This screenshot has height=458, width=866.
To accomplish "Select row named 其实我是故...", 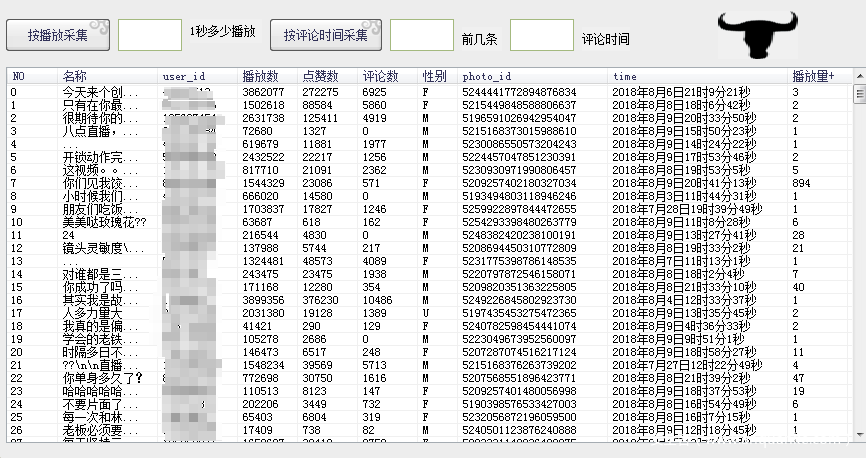I will pyautogui.click(x=430, y=300).
